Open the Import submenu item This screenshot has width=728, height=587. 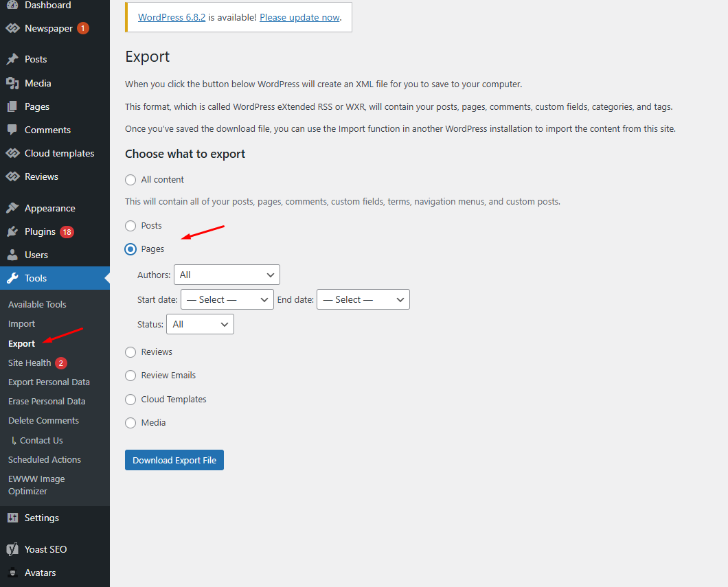pyautogui.click(x=21, y=324)
